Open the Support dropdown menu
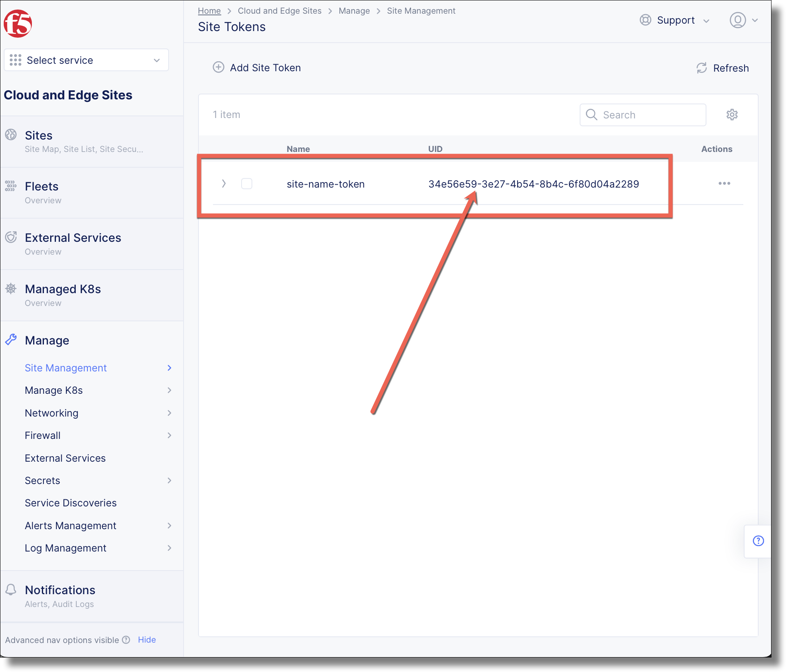 [675, 20]
